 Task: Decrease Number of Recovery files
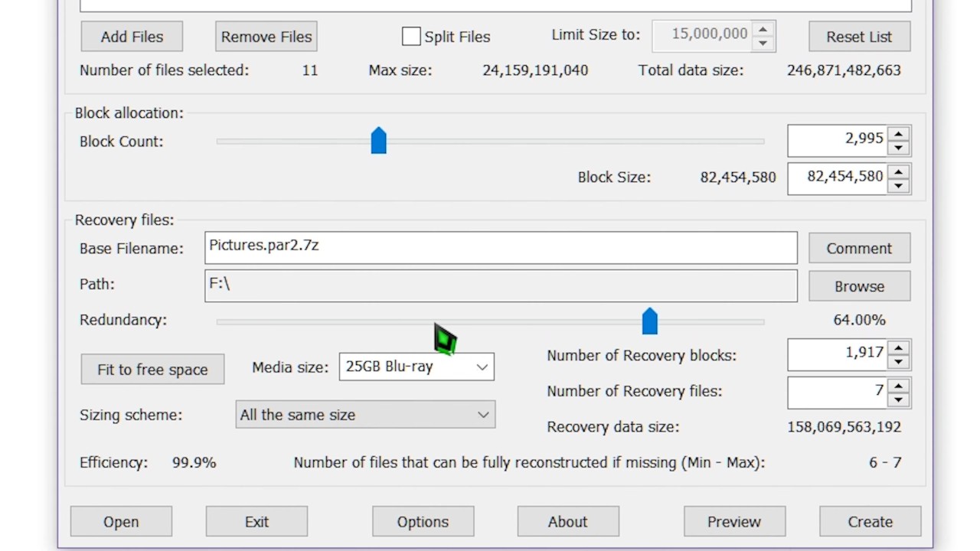(898, 399)
